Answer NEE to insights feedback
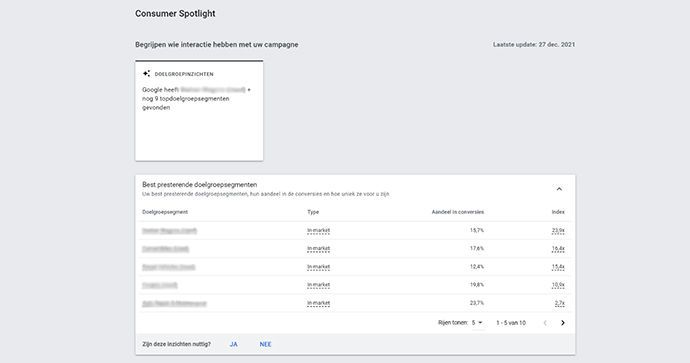The height and width of the screenshot is (363, 690). (265, 344)
